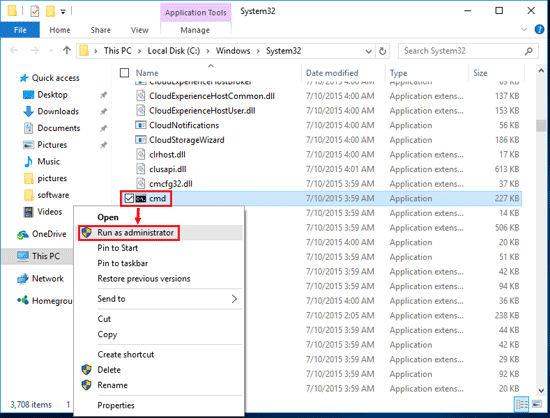Screen dimensions: 550x418
Task: Select Pin to taskbar
Action: click(123, 263)
